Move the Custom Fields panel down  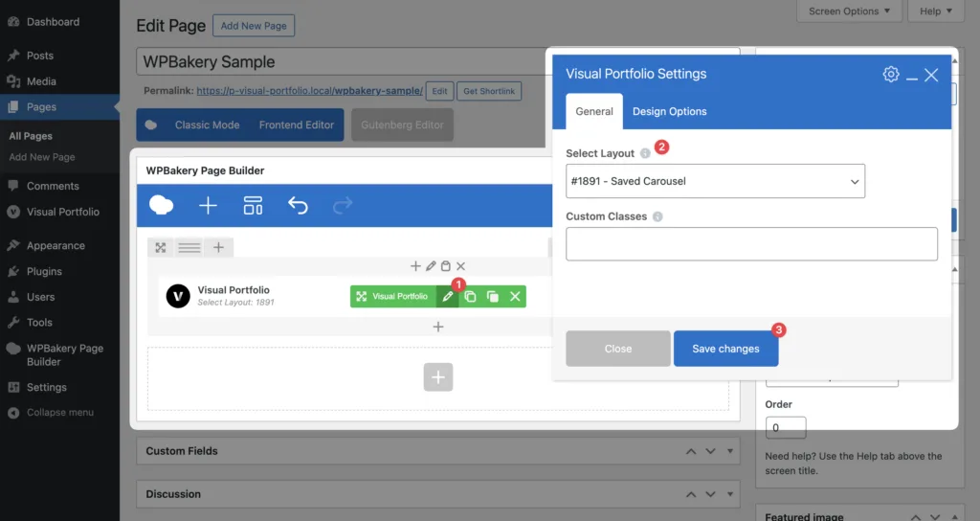click(711, 451)
